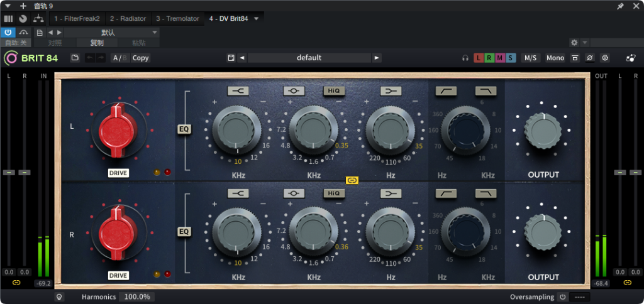The image size is (644, 304).
Task: Open the 默认 preset dropdown
Action: (x=111, y=33)
